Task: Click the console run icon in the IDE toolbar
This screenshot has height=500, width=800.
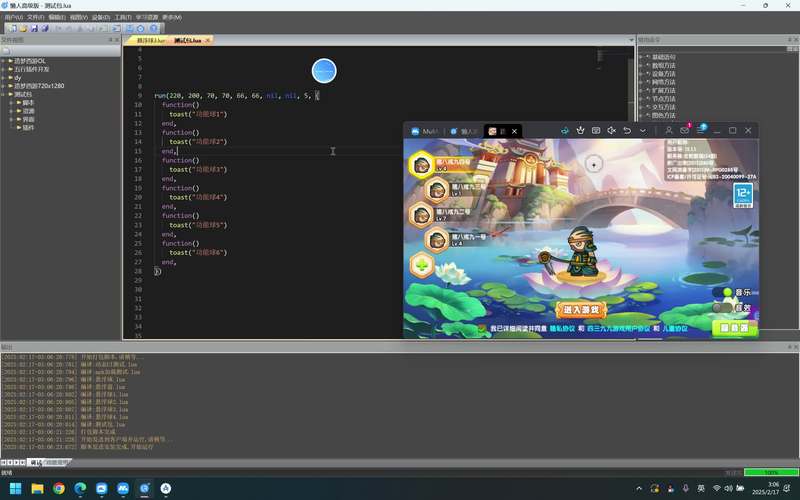Action: click(x=117, y=29)
